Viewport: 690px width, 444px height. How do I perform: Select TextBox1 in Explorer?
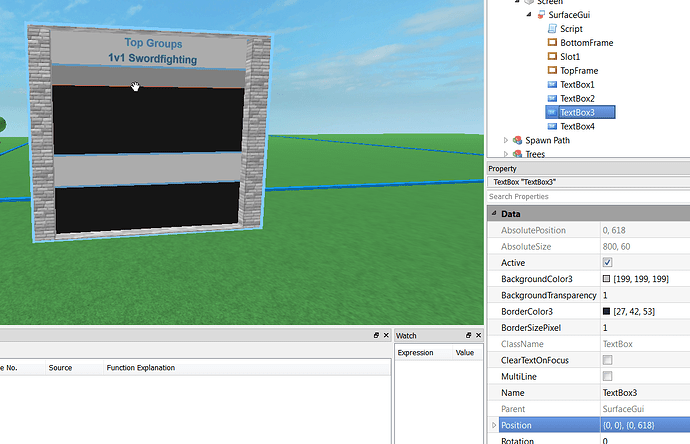(x=577, y=84)
